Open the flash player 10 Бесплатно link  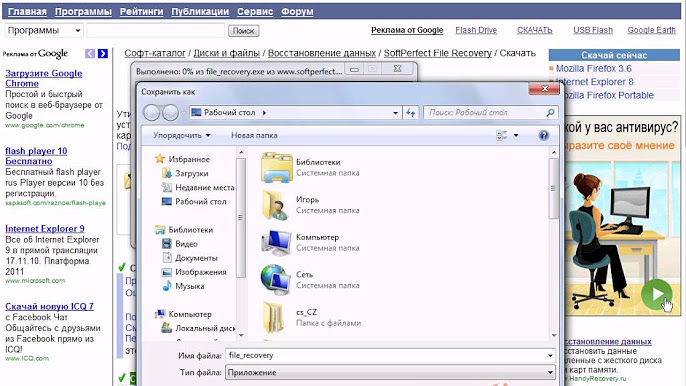pos(36,156)
